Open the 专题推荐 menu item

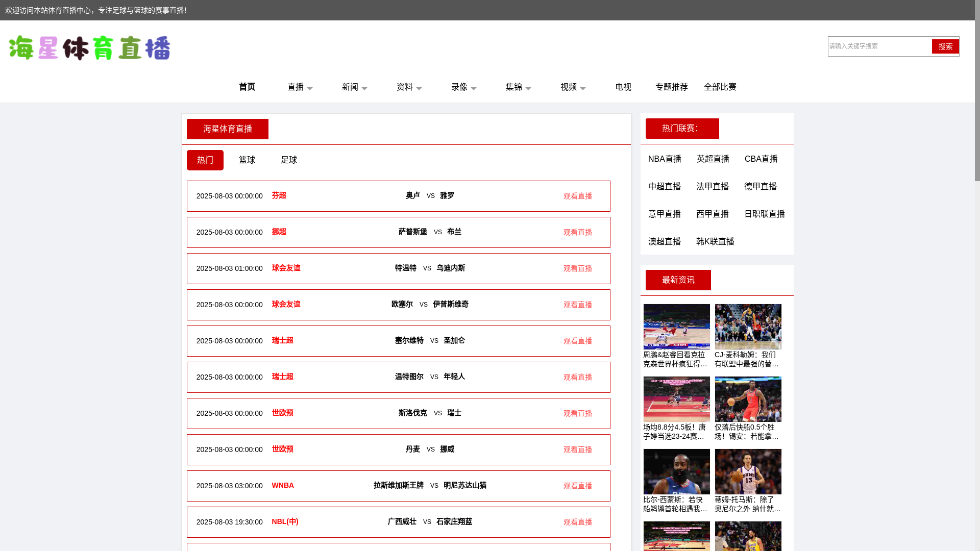(x=672, y=87)
